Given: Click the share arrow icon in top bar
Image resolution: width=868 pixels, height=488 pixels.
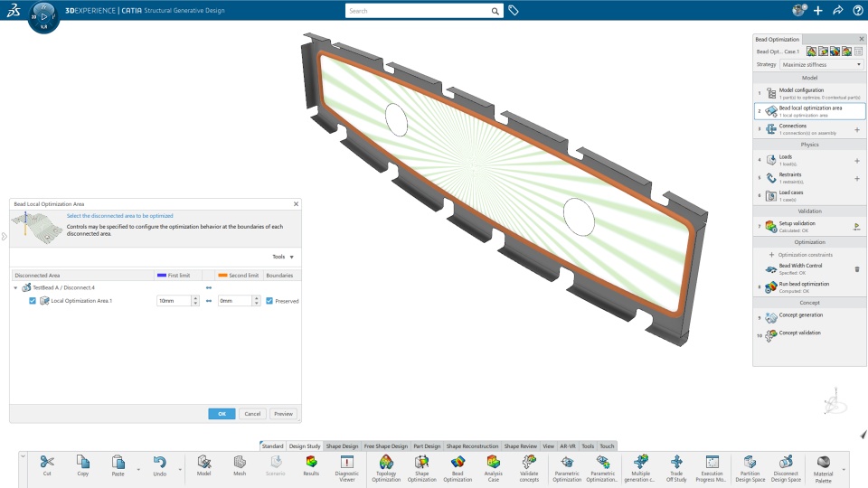Looking at the screenshot, I should [x=837, y=10].
